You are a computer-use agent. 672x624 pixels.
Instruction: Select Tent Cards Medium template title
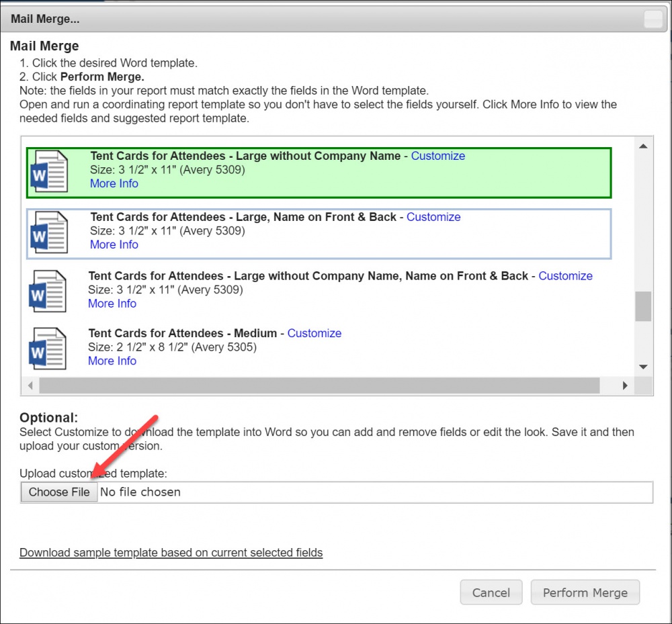pos(182,333)
